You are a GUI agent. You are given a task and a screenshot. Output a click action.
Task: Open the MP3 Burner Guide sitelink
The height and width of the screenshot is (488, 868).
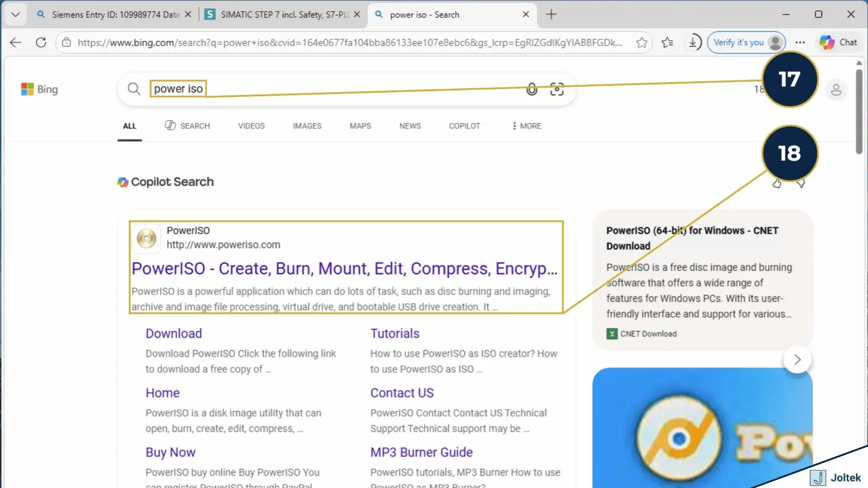[421, 452]
